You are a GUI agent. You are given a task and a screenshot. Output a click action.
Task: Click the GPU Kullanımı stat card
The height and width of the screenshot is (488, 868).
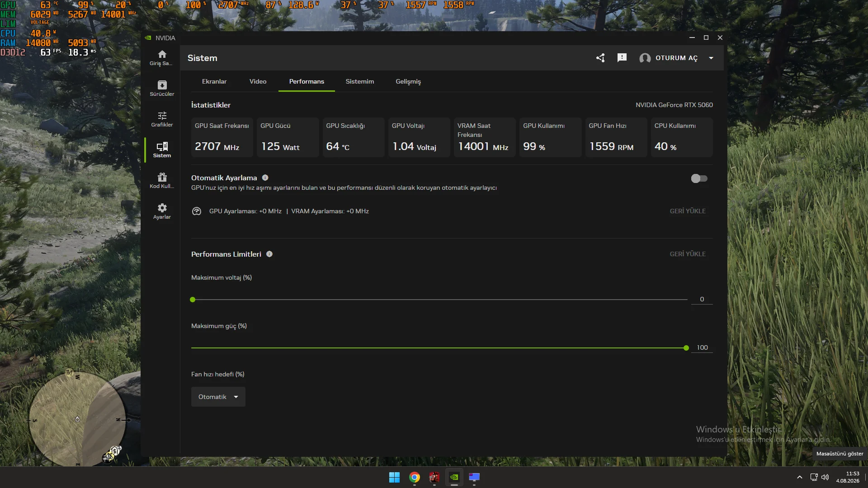[551, 137]
